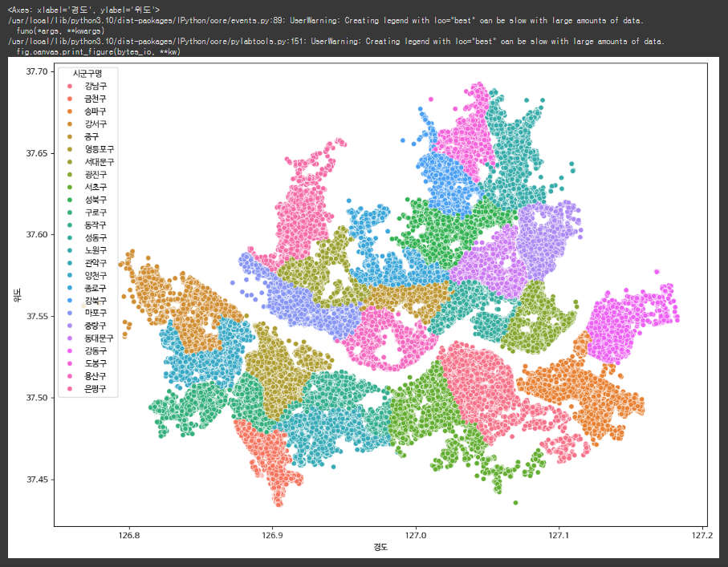The height and width of the screenshot is (567, 728).
Task: Click the 37.50 y-axis tick label
Action: pos(37,398)
